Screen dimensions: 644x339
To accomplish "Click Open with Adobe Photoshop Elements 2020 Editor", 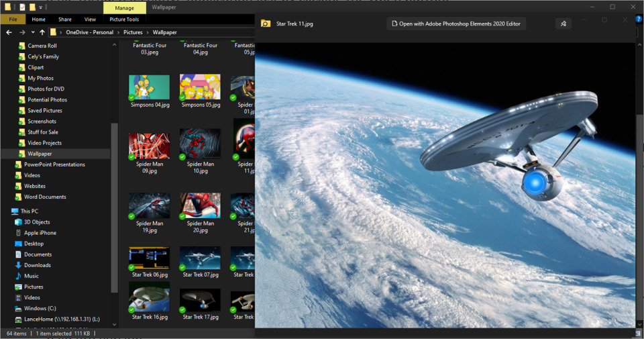I will (456, 23).
